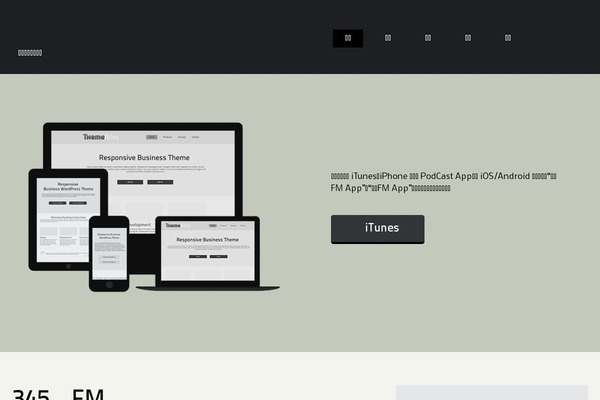This screenshot has height=400, width=600.
Task: Open the last item in the top navigation menu
Action: coord(508,38)
